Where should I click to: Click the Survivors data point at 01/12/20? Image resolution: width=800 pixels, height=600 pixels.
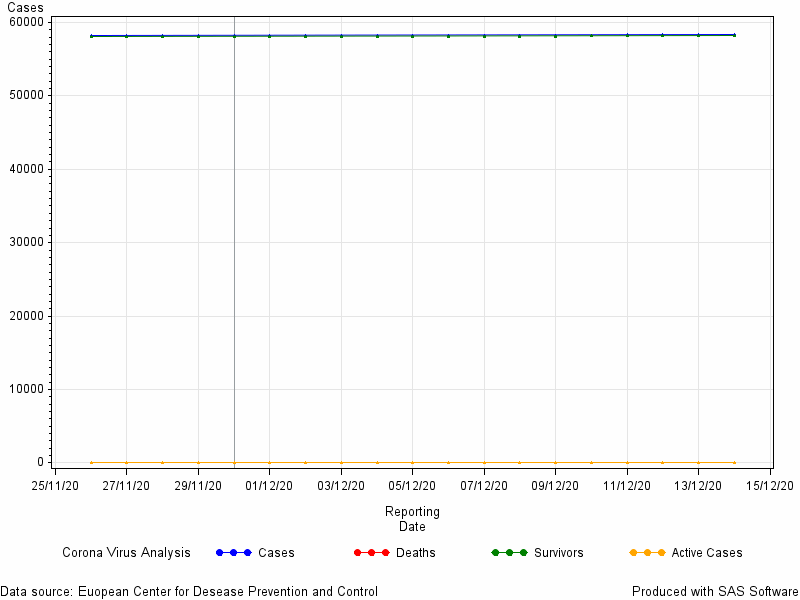(269, 36)
